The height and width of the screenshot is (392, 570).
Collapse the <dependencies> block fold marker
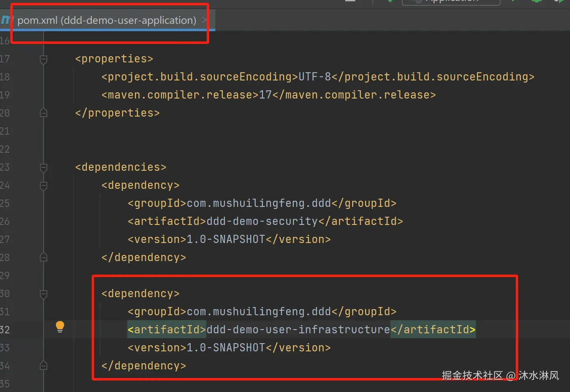click(x=44, y=167)
